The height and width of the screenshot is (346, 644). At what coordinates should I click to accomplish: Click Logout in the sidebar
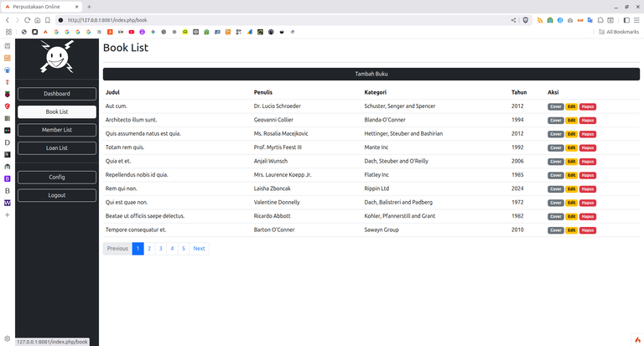57,195
